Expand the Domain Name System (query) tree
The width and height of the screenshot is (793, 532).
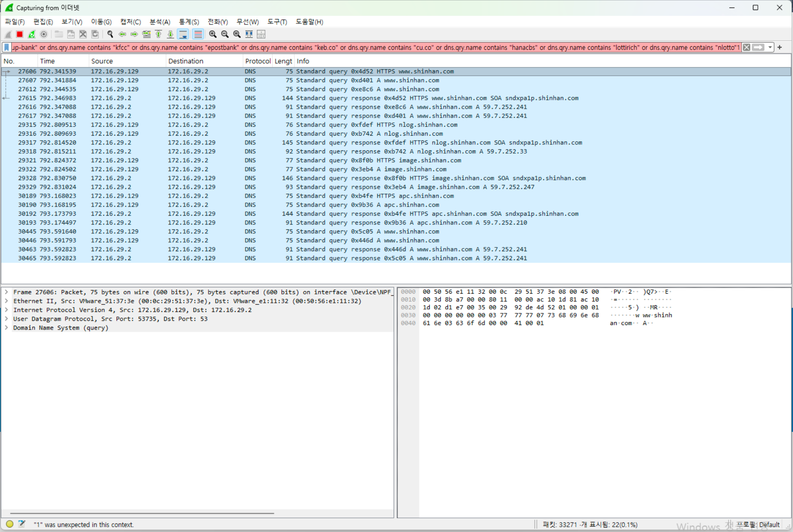6,328
